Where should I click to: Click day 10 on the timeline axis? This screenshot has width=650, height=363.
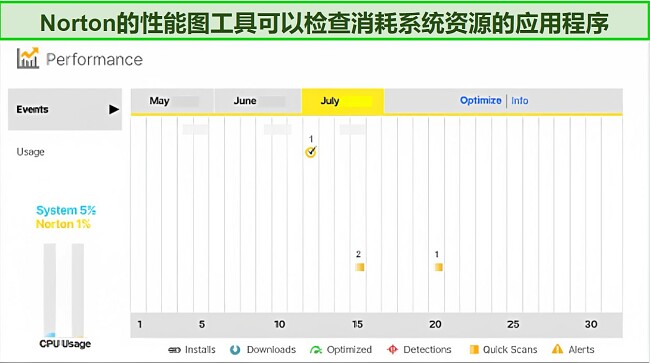pyautogui.click(x=279, y=324)
